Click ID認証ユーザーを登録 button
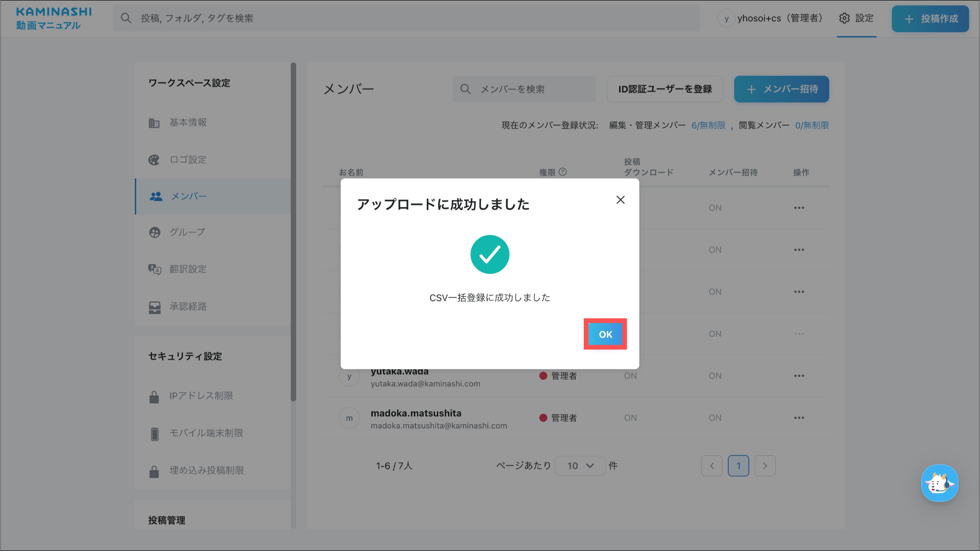This screenshot has width=980, height=551. pos(665,89)
